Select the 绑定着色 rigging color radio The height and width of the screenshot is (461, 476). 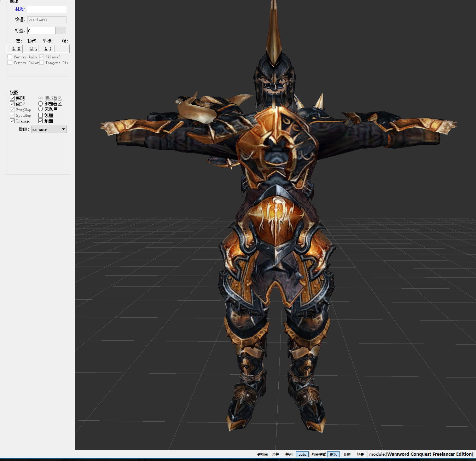[x=41, y=104]
